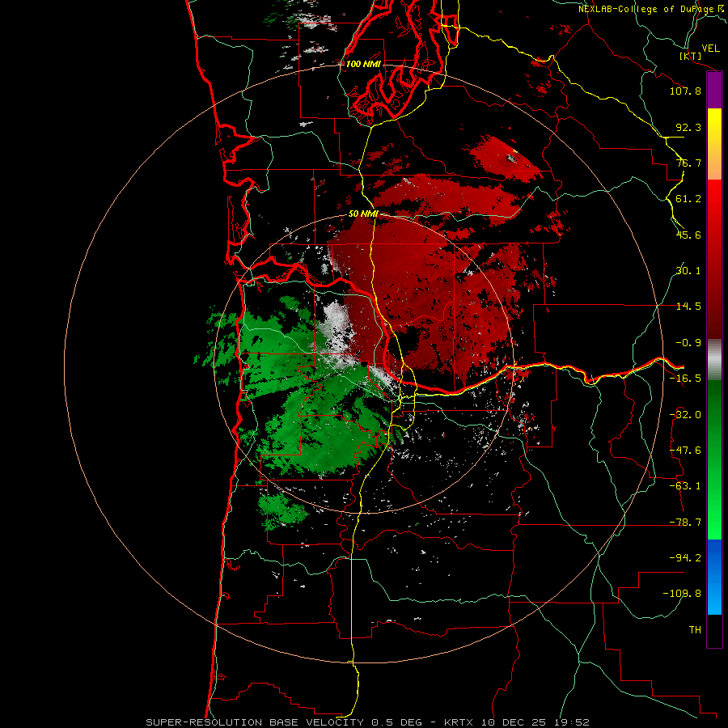Click the 92.3 value on the velocity scale
Screen dimensions: 728x728
pyautogui.click(x=688, y=127)
